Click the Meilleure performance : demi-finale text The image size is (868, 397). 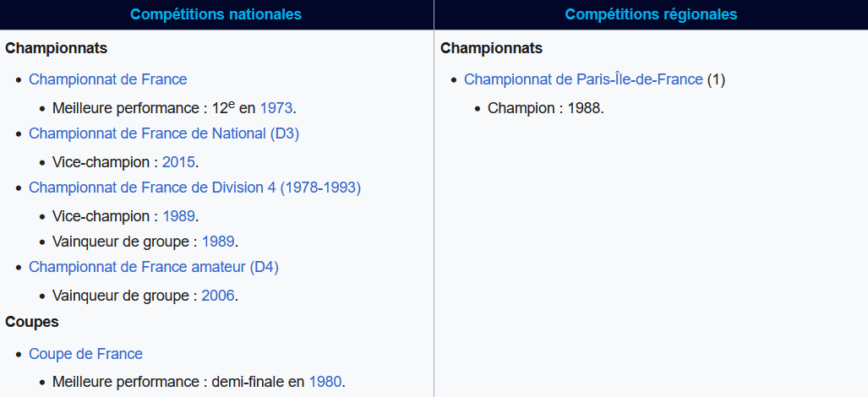point(181,382)
